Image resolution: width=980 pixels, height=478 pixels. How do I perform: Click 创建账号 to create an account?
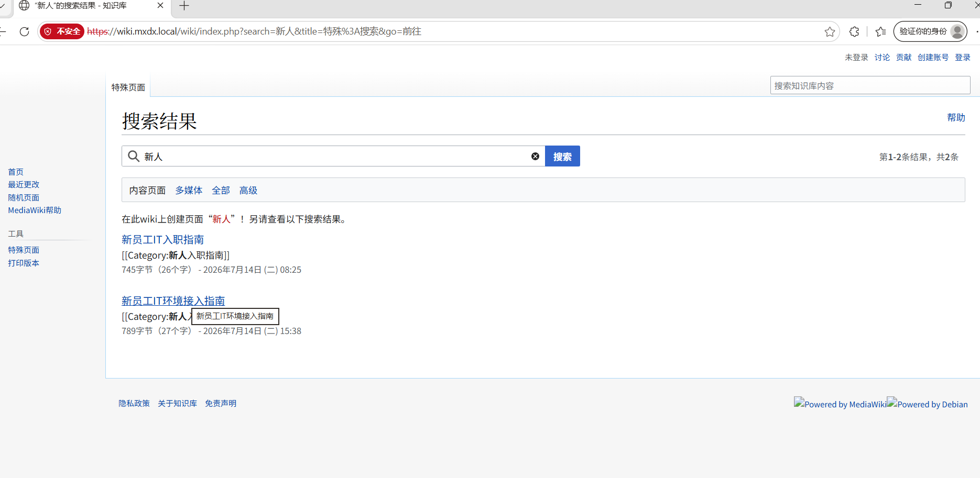pyautogui.click(x=933, y=58)
